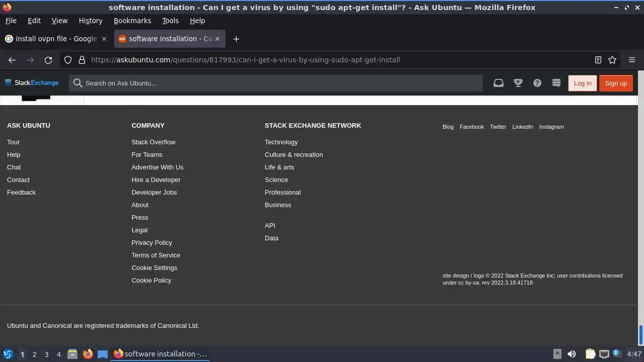Close the 'software installation' tab

[x=217, y=39]
